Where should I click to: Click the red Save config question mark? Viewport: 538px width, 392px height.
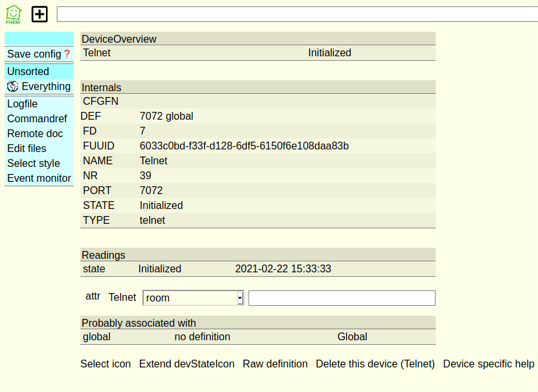click(67, 54)
